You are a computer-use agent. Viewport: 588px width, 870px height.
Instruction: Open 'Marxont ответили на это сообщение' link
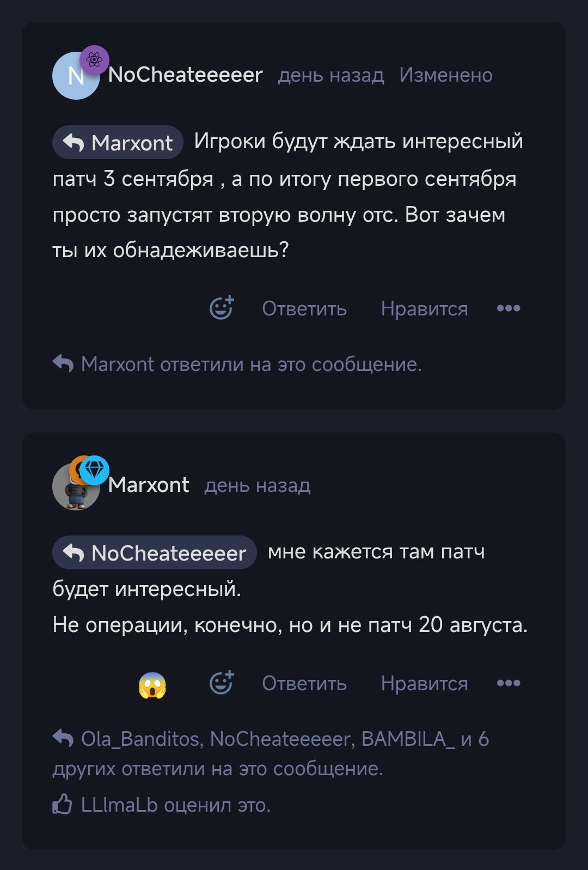click(x=250, y=364)
